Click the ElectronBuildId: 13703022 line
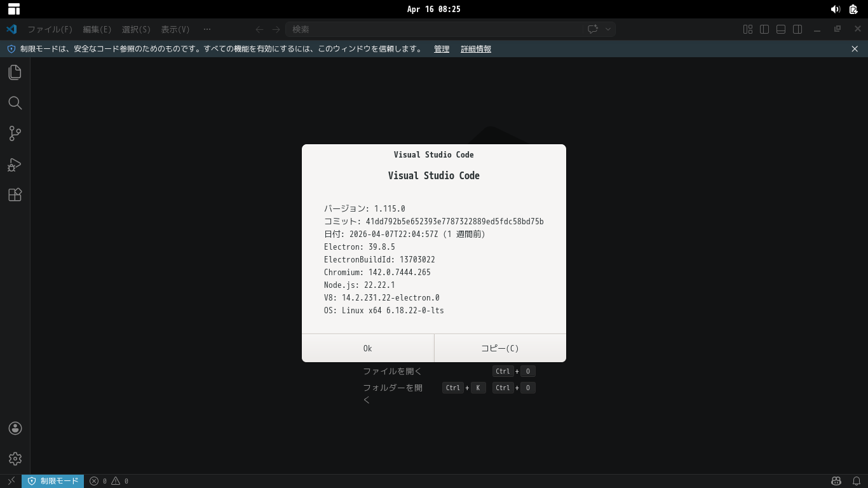The image size is (868, 488). click(x=379, y=259)
